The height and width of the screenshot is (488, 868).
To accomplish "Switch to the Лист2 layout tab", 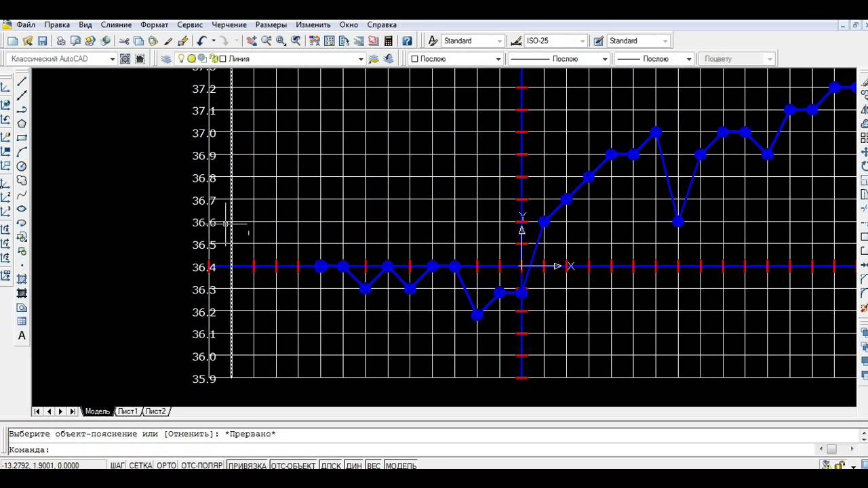I will point(155,411).
